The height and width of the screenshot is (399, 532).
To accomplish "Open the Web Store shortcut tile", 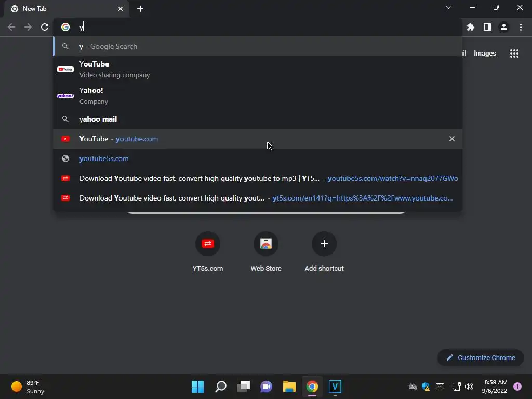I will click(x=266, y=251).
